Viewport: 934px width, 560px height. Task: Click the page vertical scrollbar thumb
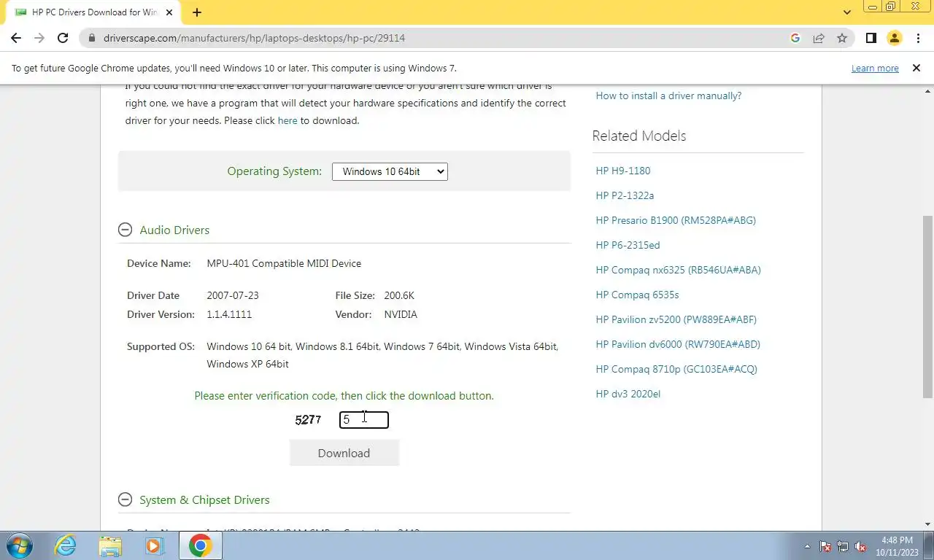pyautogui.click(x=927, y=306)
